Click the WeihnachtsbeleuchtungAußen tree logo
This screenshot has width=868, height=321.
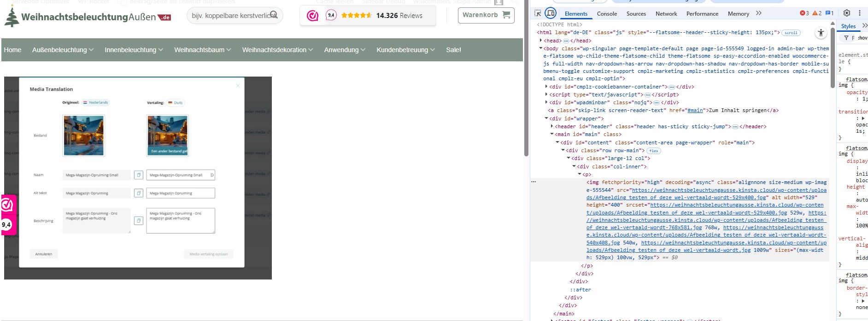pos(12,17)
